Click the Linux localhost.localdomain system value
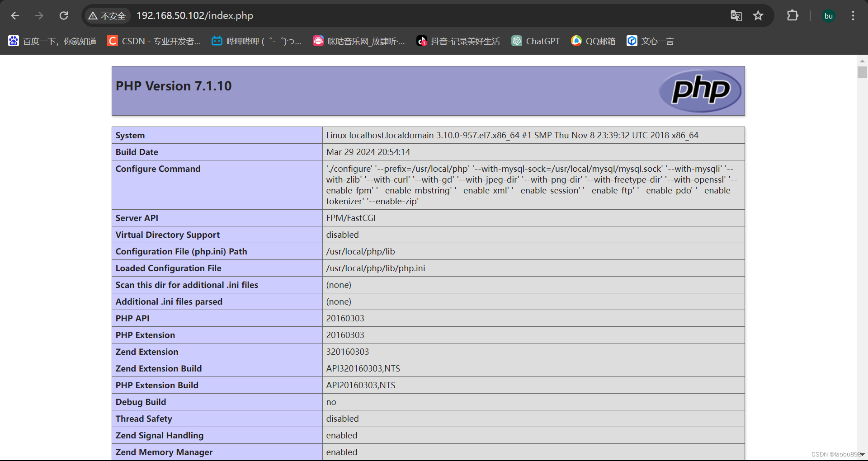Screen dimensions: 868x461 point(512,135)
